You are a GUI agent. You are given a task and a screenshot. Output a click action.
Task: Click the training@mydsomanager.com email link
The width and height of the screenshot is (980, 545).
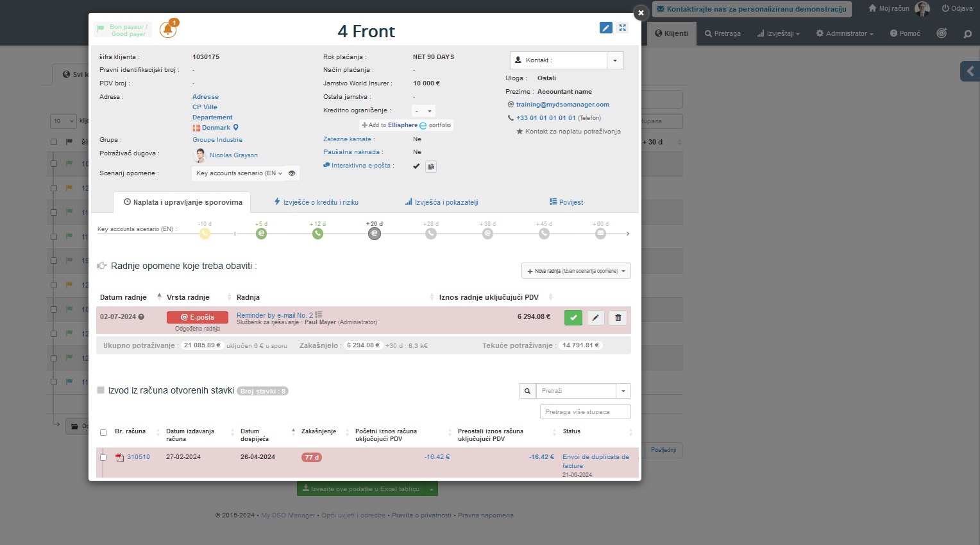(562, 105)
